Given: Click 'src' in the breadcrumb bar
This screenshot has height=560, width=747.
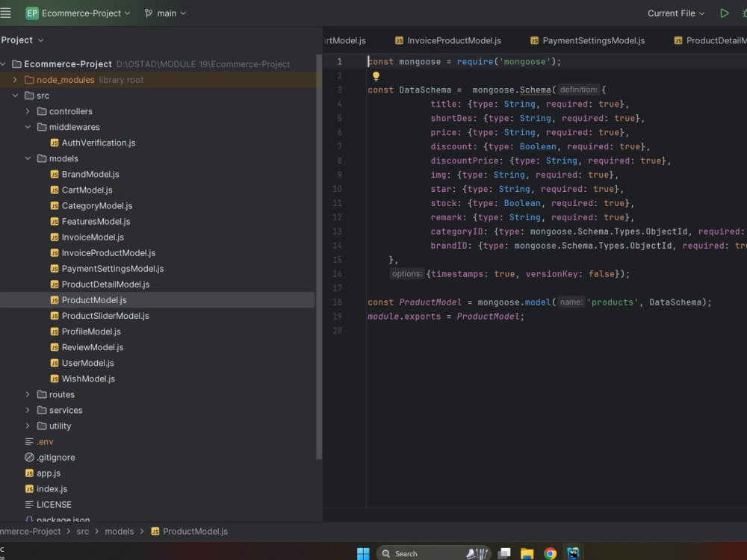Looking at the screenshot, I should pyautogui.click(x=83, y=531).
